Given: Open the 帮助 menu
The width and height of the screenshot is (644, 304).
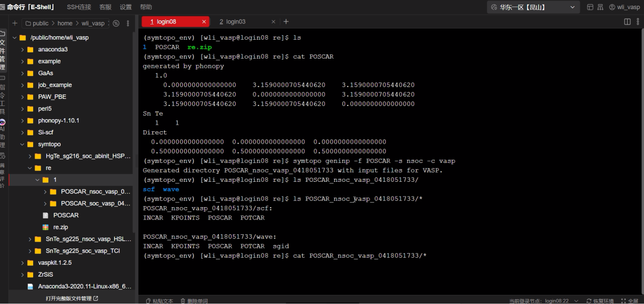Looking at the screenshot, I should point(146,7).
